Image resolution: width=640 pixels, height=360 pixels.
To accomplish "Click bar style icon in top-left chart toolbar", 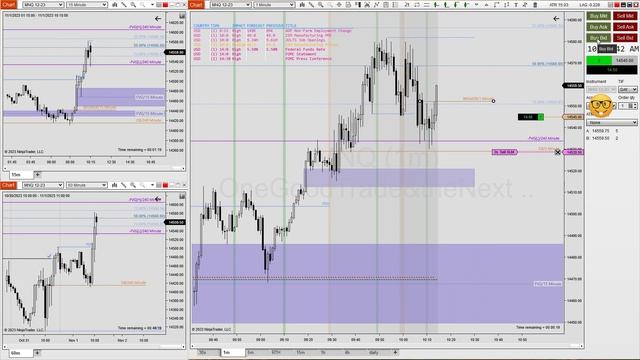I will point(115,4).
